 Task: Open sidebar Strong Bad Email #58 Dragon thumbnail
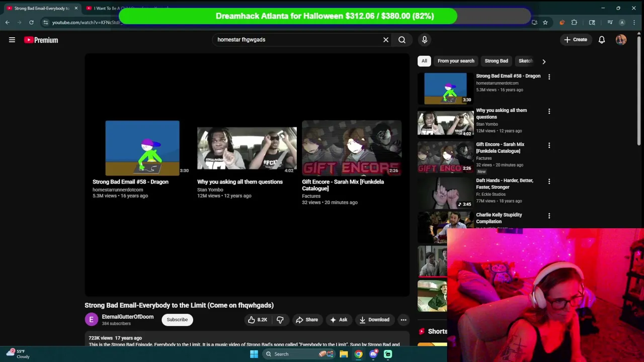pyautogui.click(x=445, y=88)
